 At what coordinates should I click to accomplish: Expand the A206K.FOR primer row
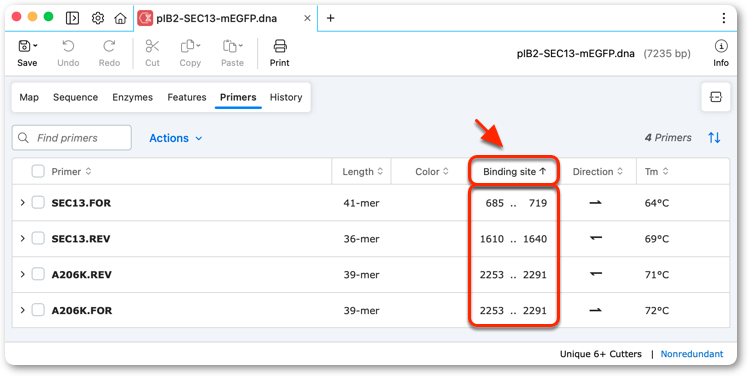pos(22,310)
